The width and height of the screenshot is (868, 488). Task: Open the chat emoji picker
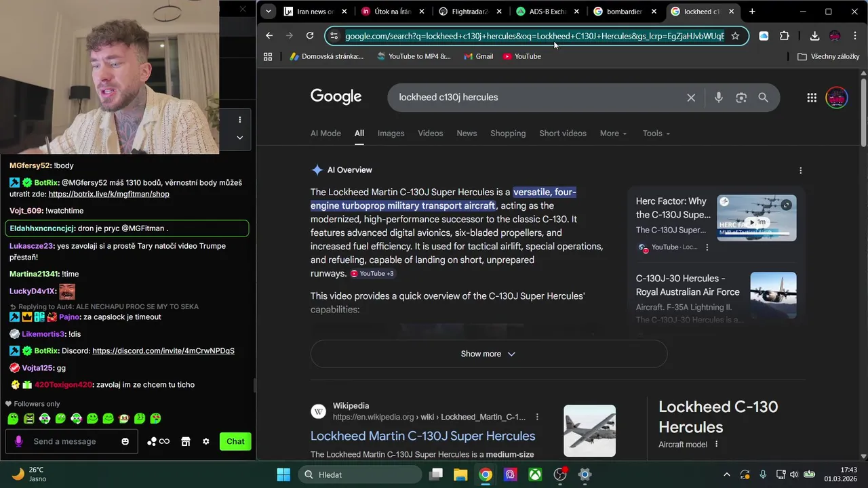(x=125, y=441)
